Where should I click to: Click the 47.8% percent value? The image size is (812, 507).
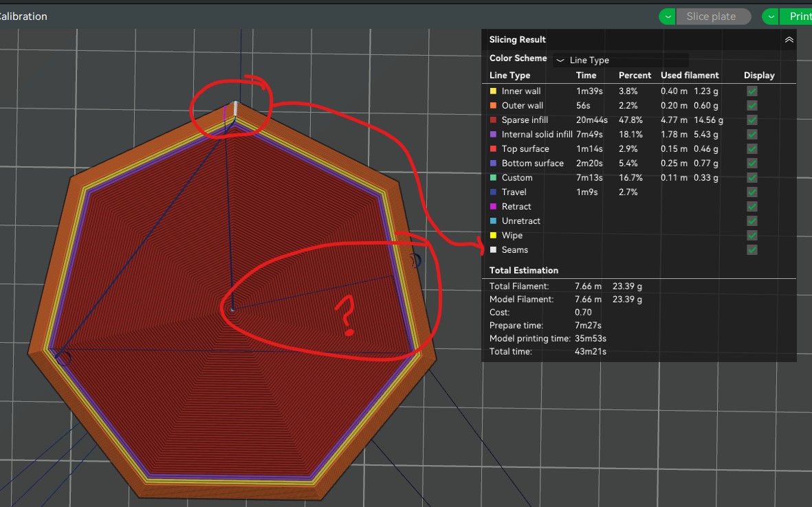(x=630, y=120)
